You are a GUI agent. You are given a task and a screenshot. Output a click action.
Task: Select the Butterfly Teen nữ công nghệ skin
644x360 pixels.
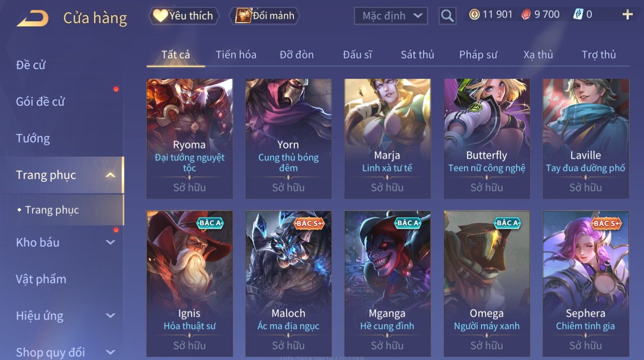point(487,138)
